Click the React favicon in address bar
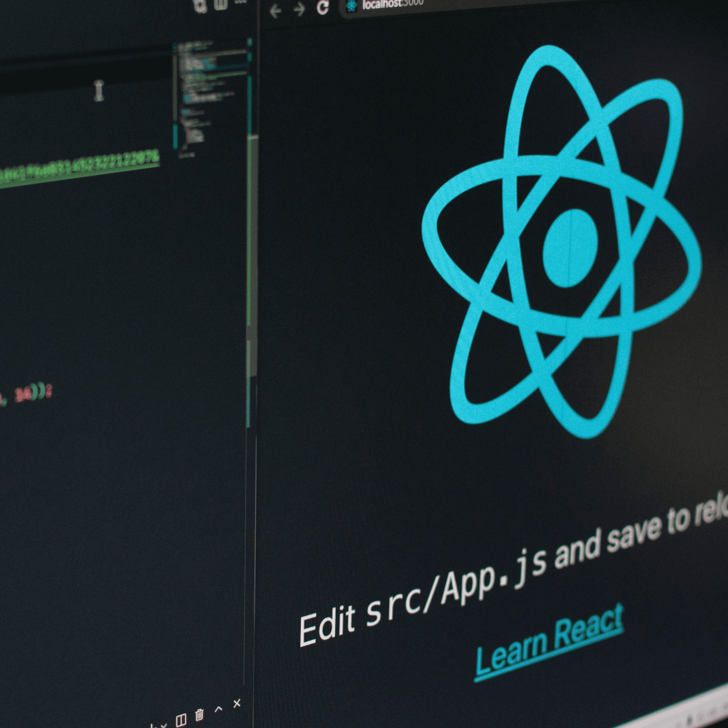 tap(351, 6)
